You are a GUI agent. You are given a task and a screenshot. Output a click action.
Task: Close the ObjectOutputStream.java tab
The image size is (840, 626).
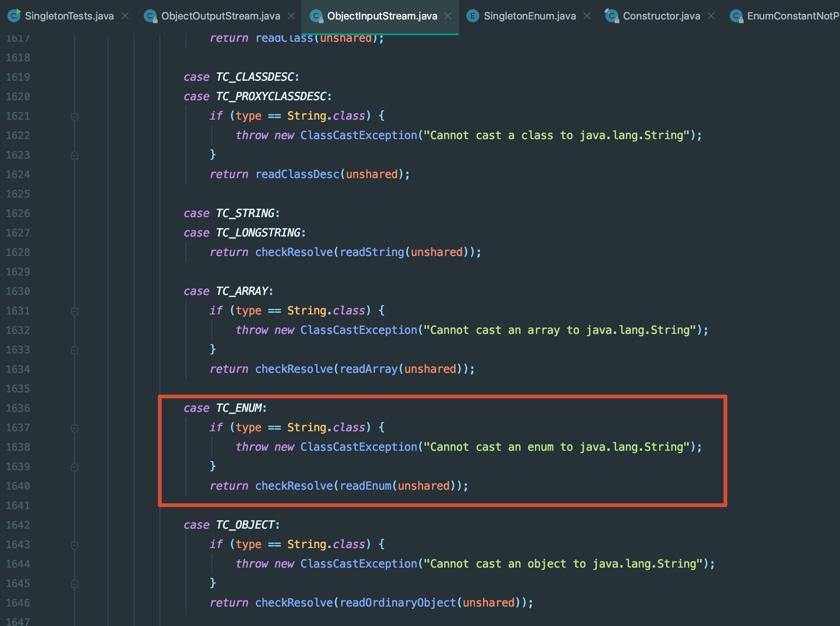pos(291,16)
